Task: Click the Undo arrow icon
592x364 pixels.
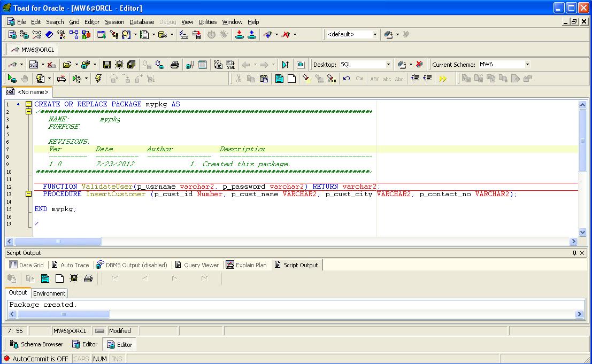Action: point(346,79)
